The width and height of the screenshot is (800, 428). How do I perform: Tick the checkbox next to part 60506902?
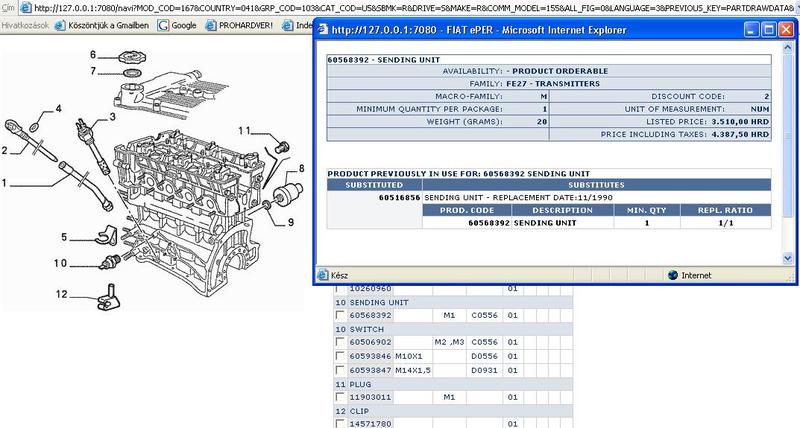point(340,342)
